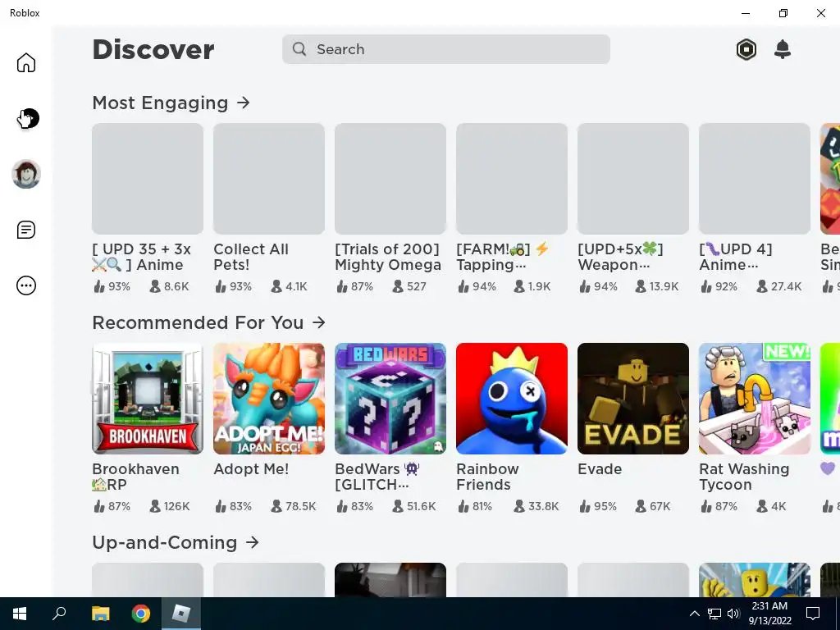Open File Explorer from taskbar
Image resolution: width=840 pixels, height=630 pixels.
click(x=100, y=614)
